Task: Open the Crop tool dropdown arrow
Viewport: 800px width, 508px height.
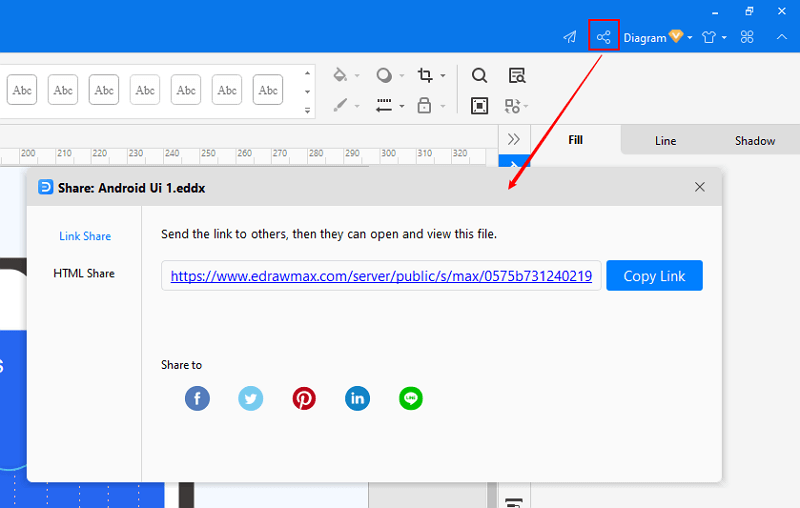Action: coord(443,75)
